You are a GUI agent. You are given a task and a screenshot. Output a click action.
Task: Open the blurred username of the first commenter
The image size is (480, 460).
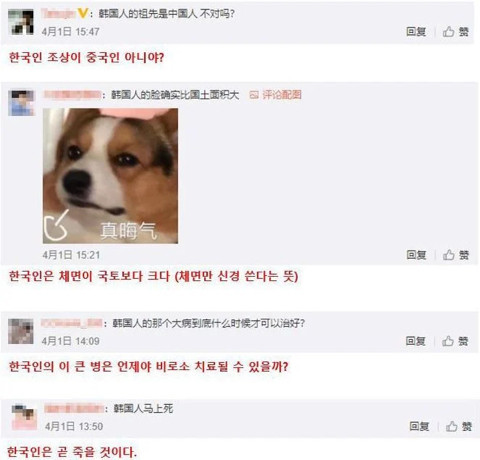(x=58, y=14)
